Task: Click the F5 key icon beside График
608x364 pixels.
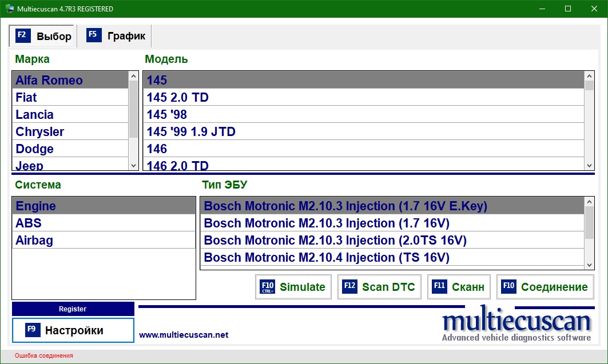Action: pyautogui.click(x=94, y=35)
